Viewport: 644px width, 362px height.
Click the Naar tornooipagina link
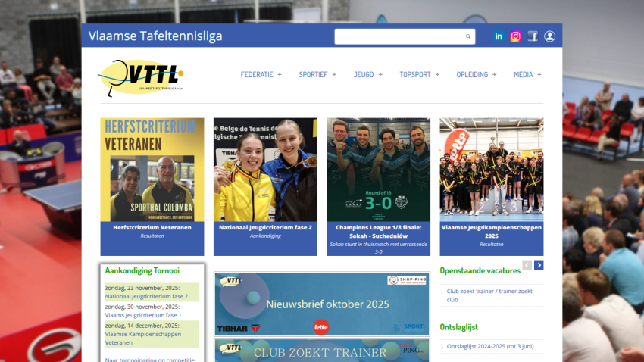[150, 360]
